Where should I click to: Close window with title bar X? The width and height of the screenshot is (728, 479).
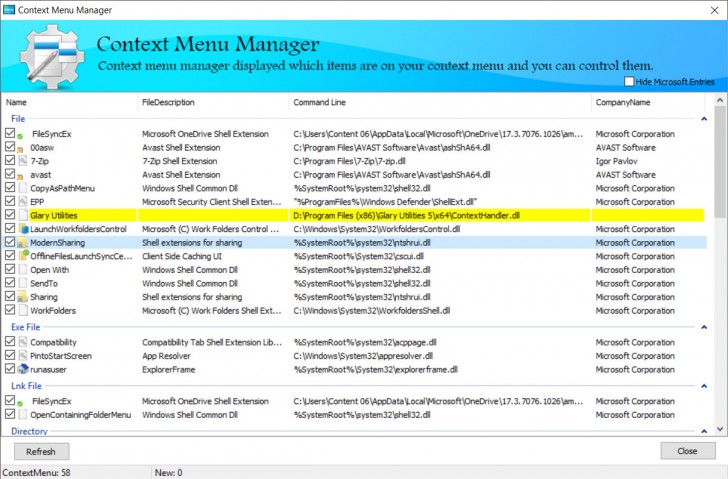(x=715, y=10)
